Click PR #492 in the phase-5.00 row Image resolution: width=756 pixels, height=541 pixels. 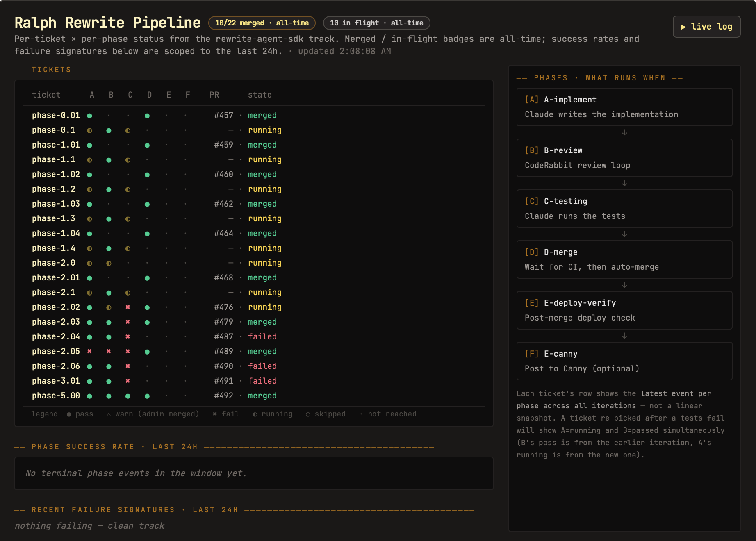pyautogui.click(x=223, y=396)
